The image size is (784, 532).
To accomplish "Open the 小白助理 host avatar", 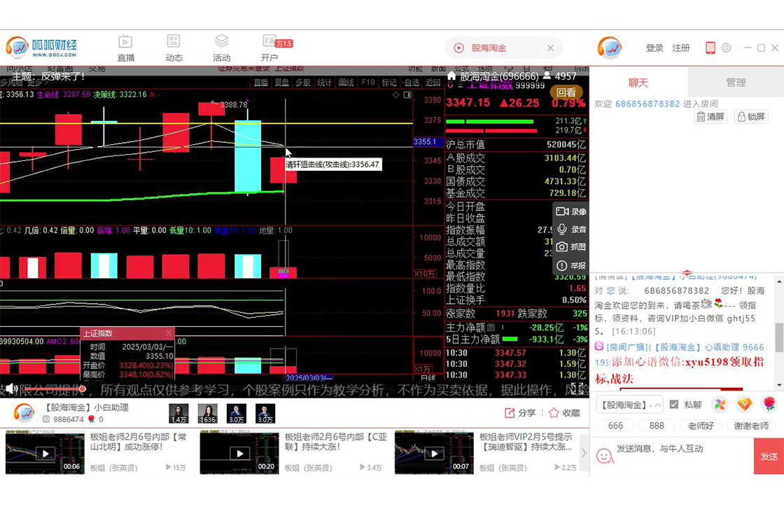I will point(24,413).
